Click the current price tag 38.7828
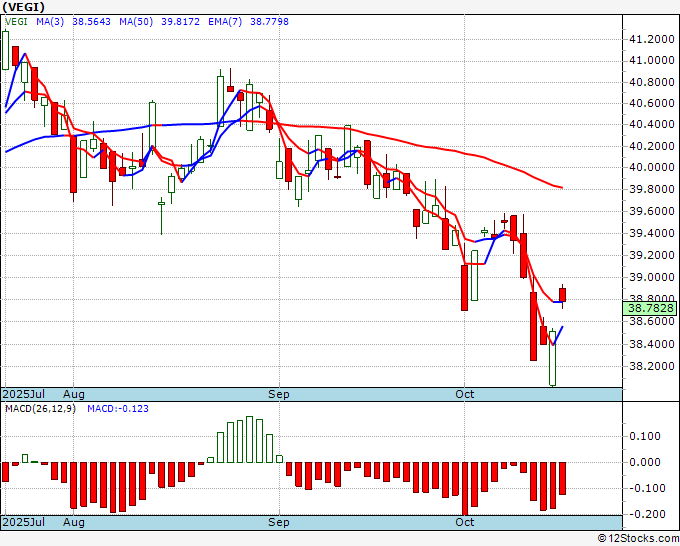This screenshot has width=680, height=546. coord(650,308)
